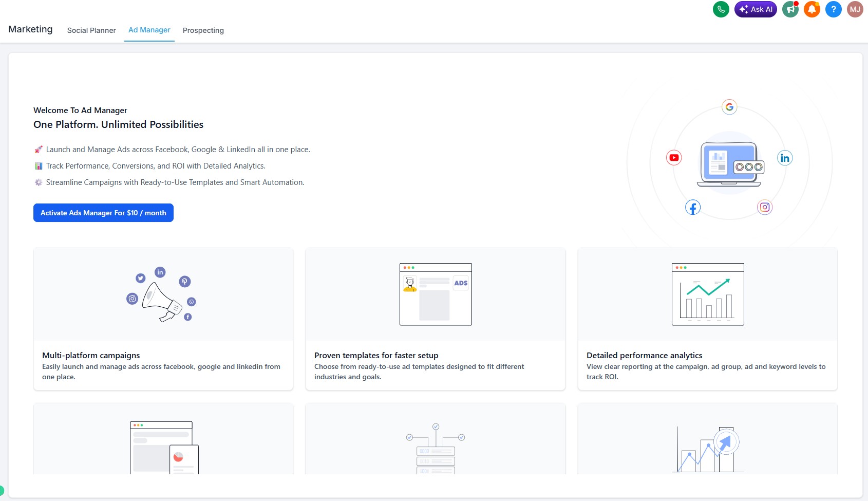
Task: Click the laptop dashboard illustration
Action: (730, 164)
